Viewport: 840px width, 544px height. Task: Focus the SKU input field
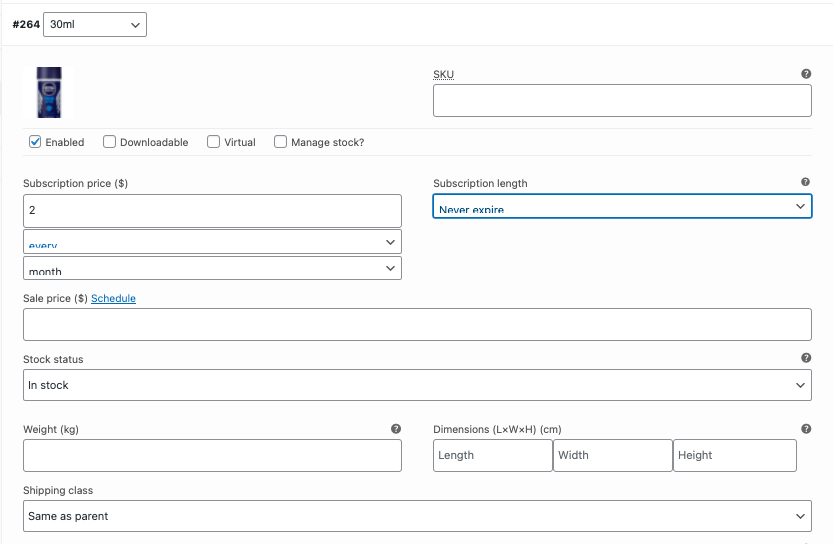(622, 100)
